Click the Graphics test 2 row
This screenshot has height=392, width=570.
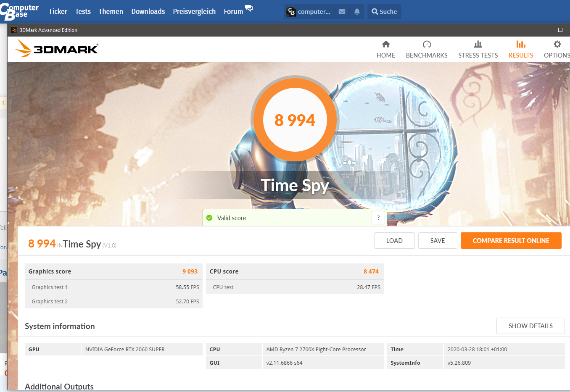pos(113,301)
